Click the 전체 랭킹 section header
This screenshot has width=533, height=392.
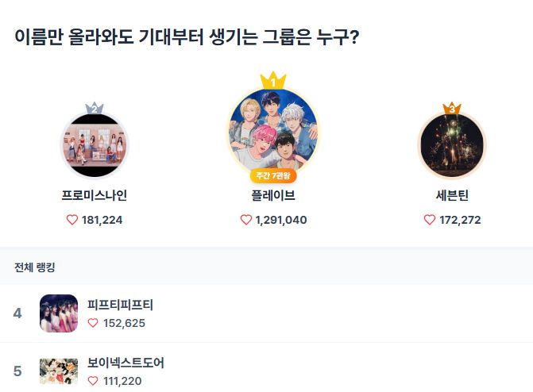pyautogui.click(x=34, y=267)
